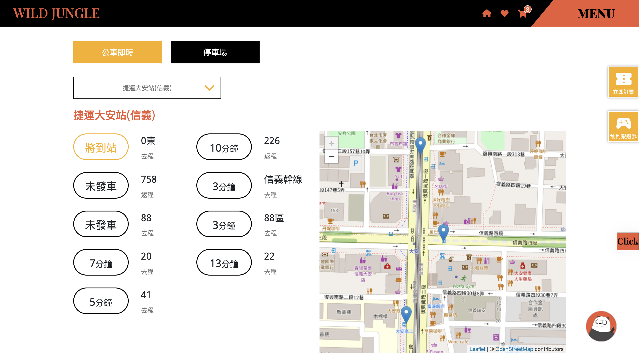Image resolution: width=639 pixels, height=364 pixels.
Task: Switch to the 公車即時 tab
Action: [x=118, y=52]
